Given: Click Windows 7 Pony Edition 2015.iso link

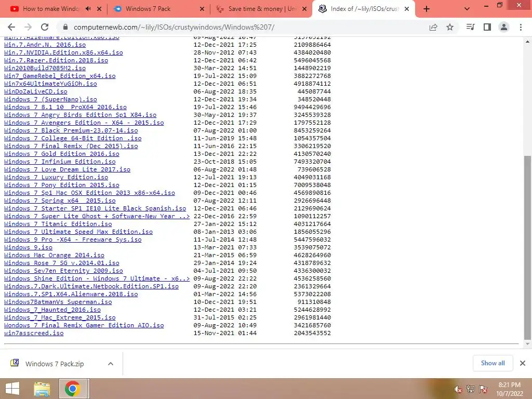Looking at the screenshot, I should [x=62, y=185].
